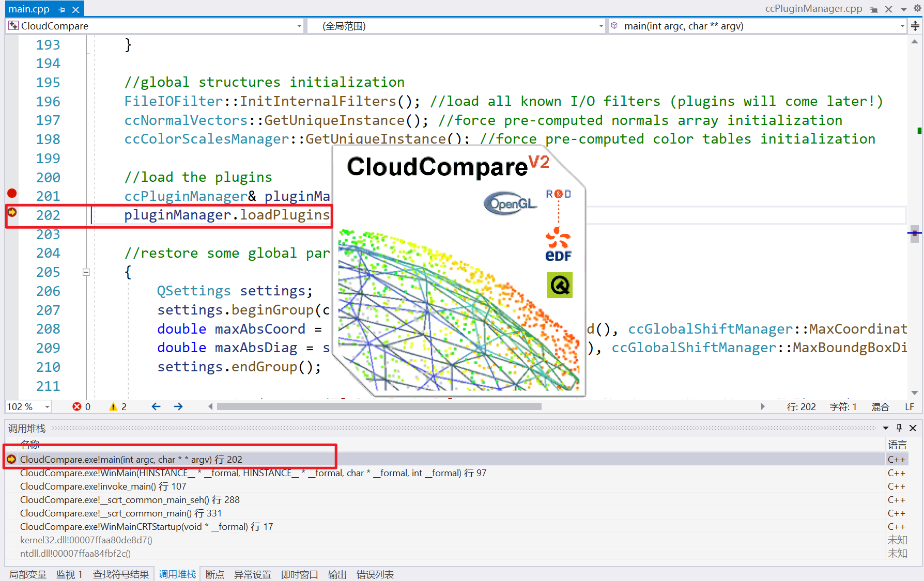Toggle auto-hide pin of call stack panel
The height and width of the screenshot is (581, 924).
point(899,428)
